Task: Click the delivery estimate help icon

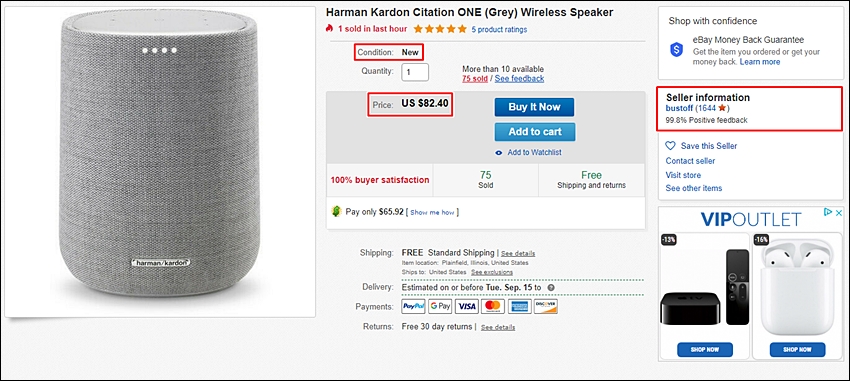Action: pos(551,287)
